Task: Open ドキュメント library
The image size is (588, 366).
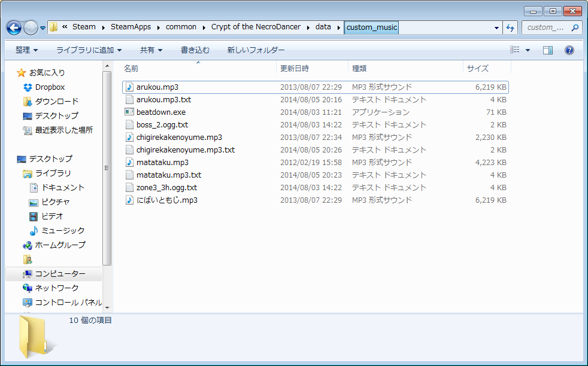Action: pos(63,187)
